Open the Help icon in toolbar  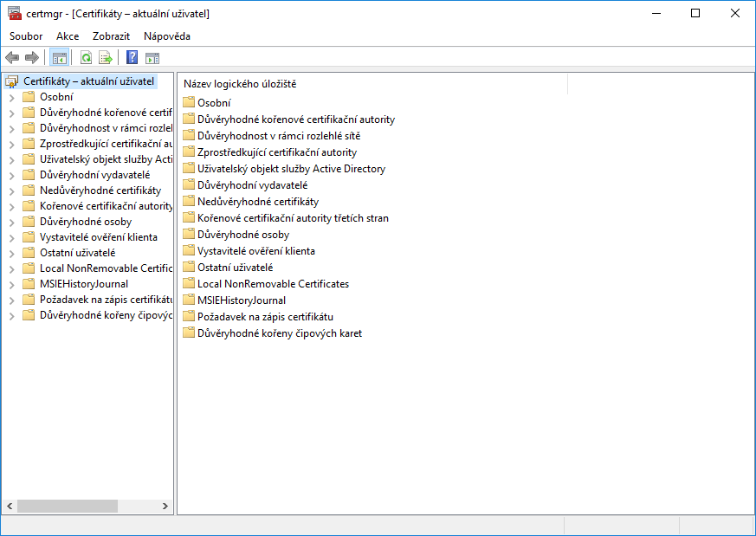click(x=131, y=57)
